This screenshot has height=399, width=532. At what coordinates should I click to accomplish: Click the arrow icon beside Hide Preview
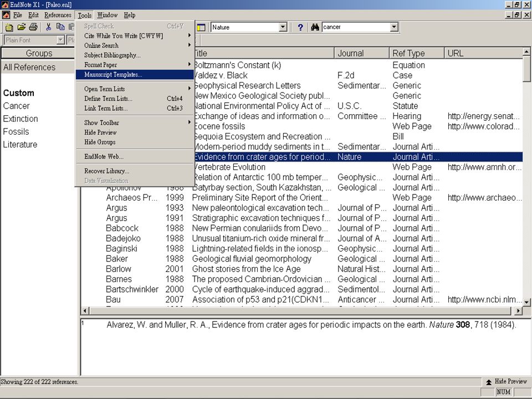[489, 382]
